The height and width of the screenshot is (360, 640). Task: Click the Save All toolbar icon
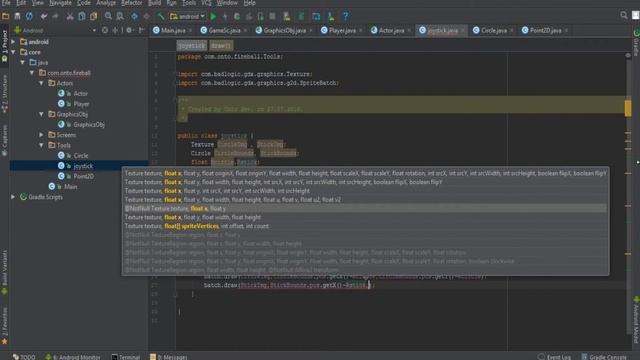(17, 16)
